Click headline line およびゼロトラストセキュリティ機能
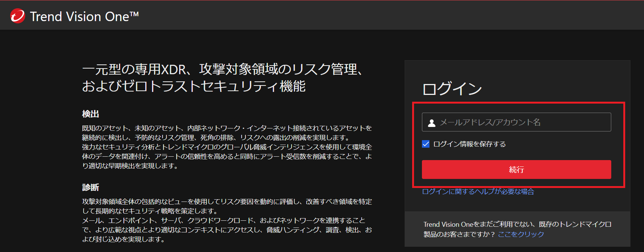This screenshot has height=252, width=644. click(194, 86)
